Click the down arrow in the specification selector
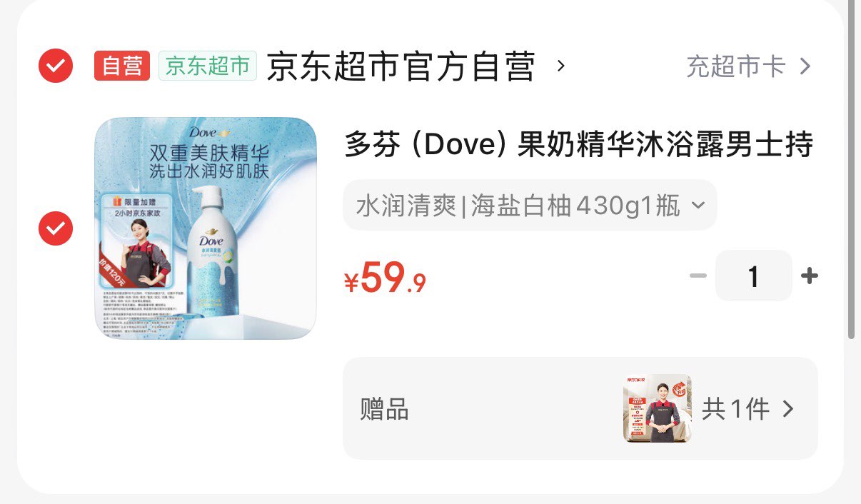The image size is (861, 504). point(698,206)
